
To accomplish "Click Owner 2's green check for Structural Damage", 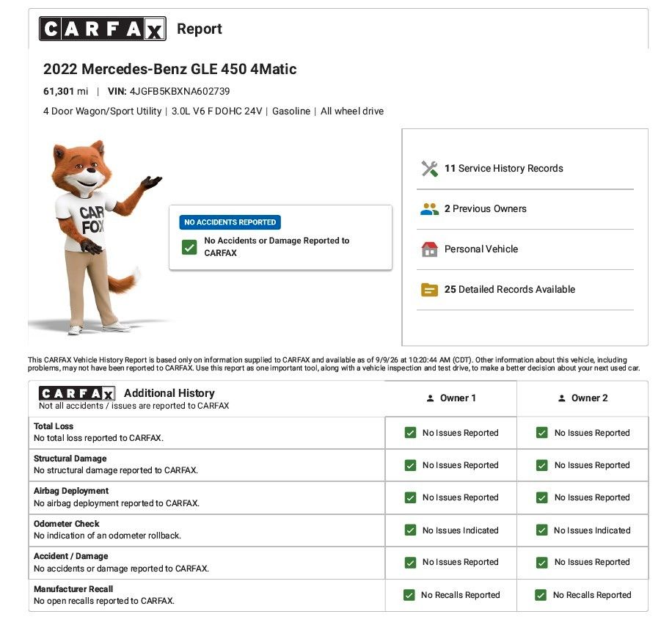I will pos(541,465).
